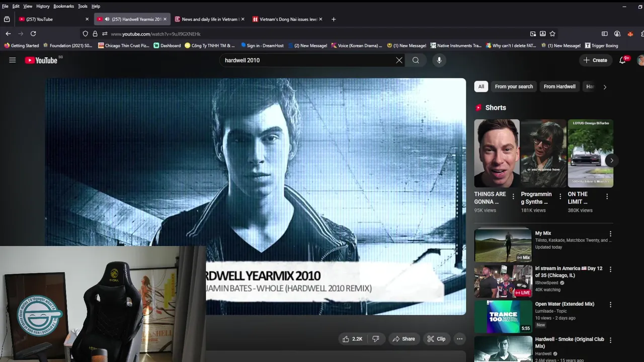This screenshot has height=362, width=644.
Task: Select the 'All' filter chip
Action: point(481,86)
